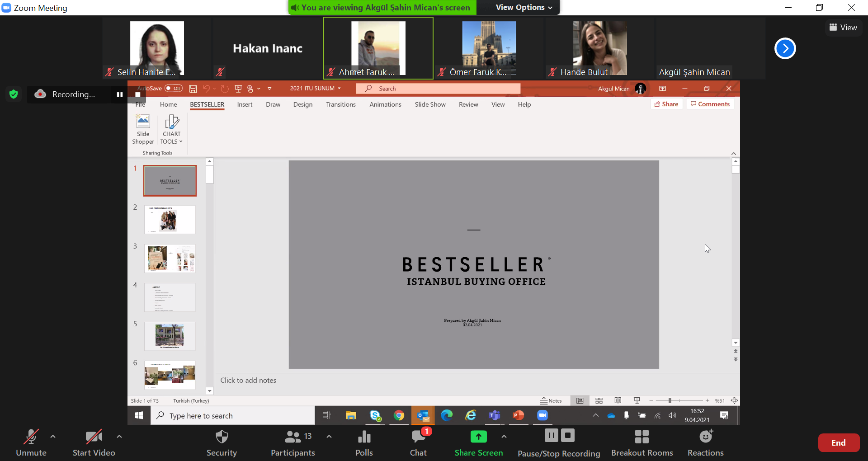Viewport: 868px width, 461px height.
Task: Start video in Zoom toolbar
Action: [94, 443]
